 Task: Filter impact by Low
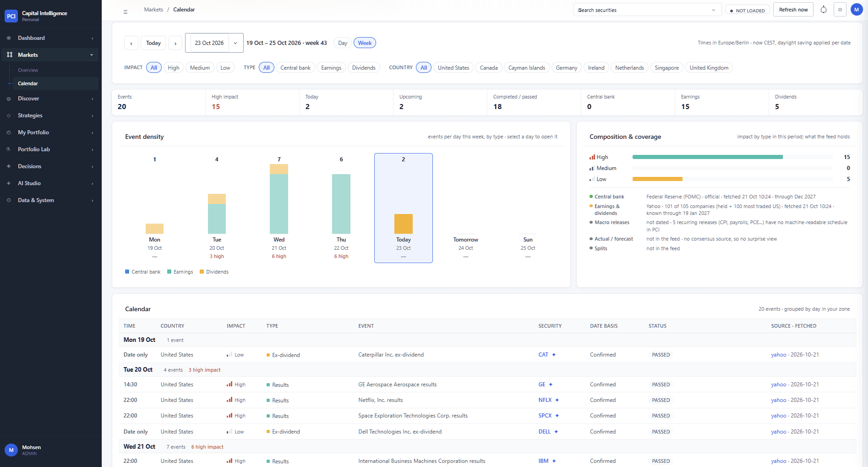point(225,68)
